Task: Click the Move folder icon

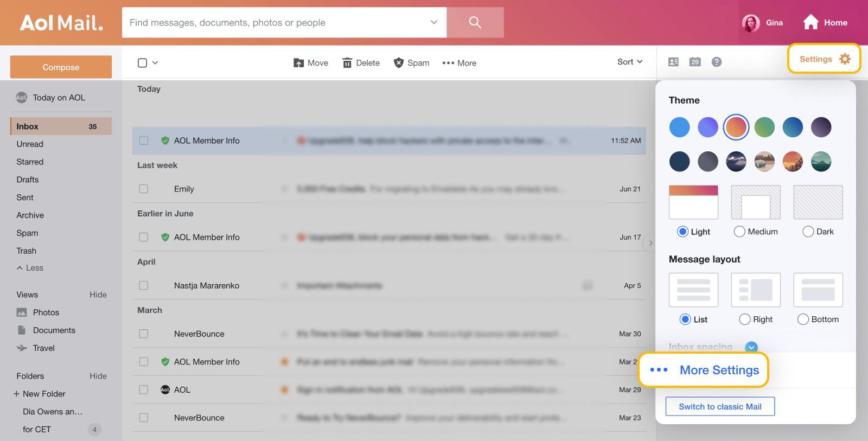Action: [x=298, y=63]
